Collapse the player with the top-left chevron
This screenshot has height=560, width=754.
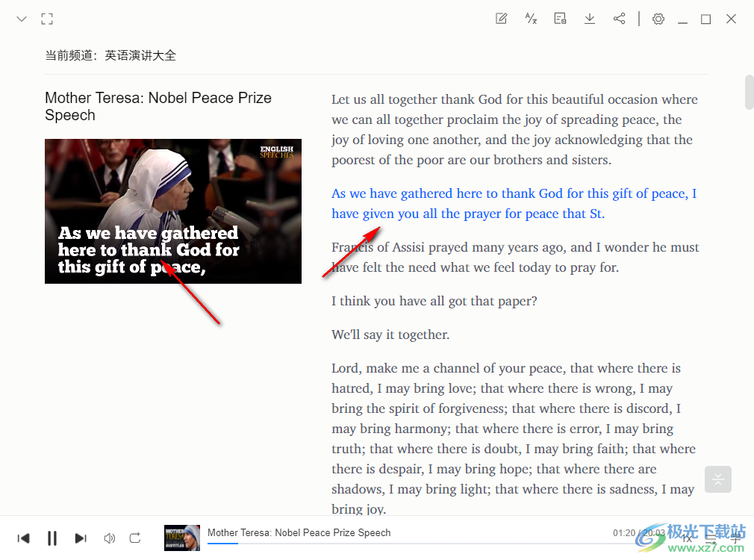click(22, 19)
